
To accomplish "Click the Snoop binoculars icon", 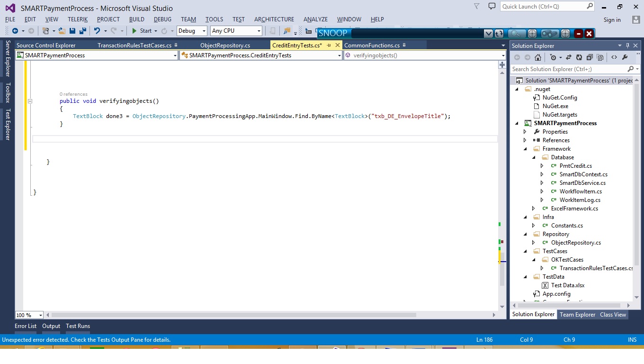I will 549,34.
